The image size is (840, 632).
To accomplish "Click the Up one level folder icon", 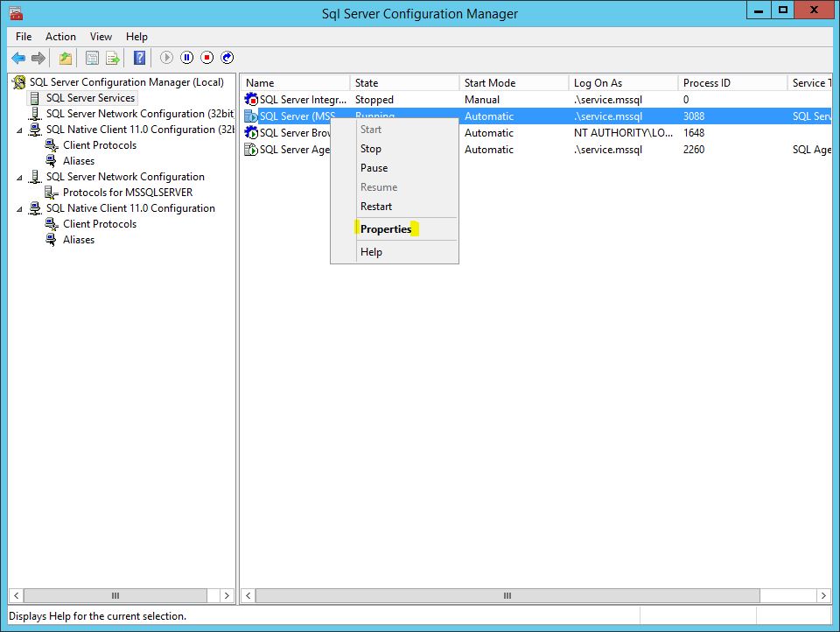I will coord(66,58).
